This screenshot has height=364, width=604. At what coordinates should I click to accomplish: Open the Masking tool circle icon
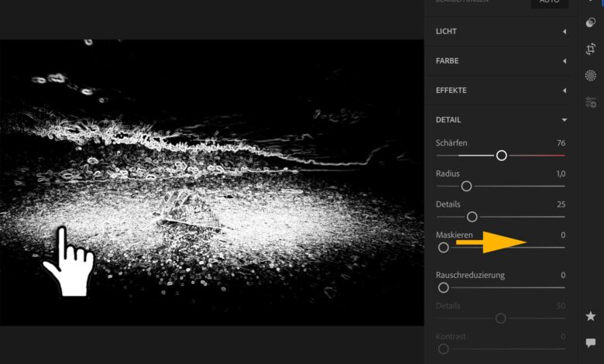click(x=591, y=75)
